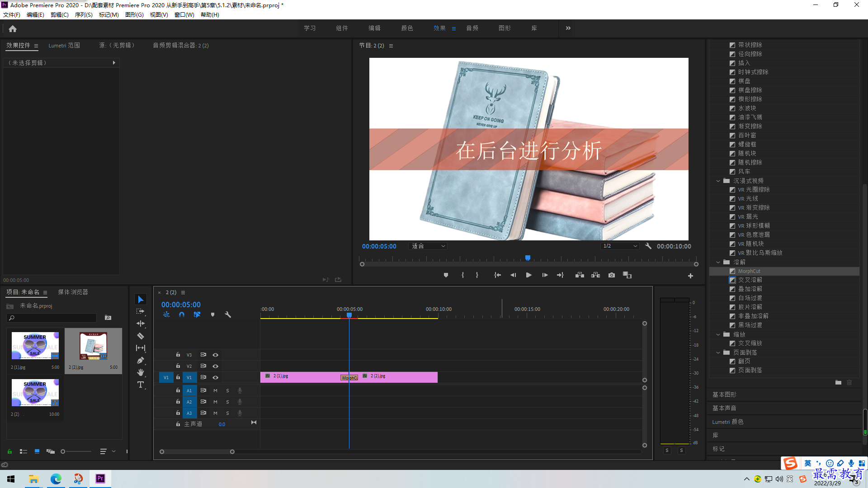
Task: Expand the 未选择剪辑 arrow
Action: click(114, 63)
